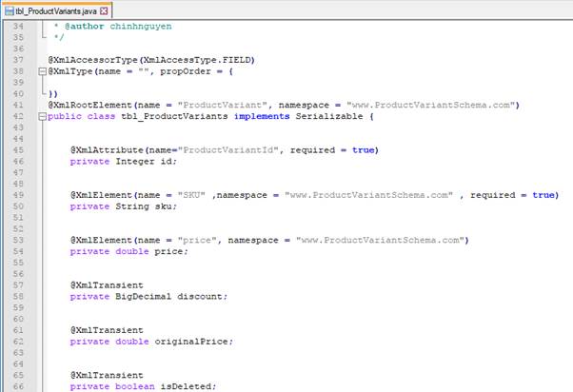Click @XmlTransient on line 65
The image size is (573, 392).
point(107,375)
